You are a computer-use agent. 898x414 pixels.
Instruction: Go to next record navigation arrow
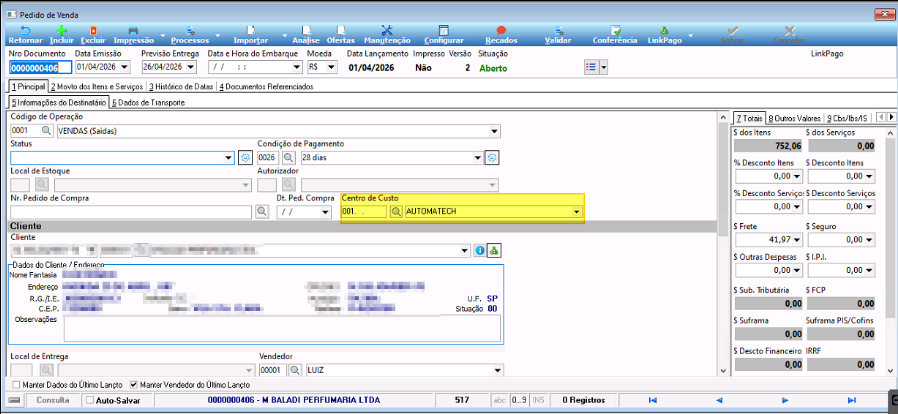(x=786, y=400)
